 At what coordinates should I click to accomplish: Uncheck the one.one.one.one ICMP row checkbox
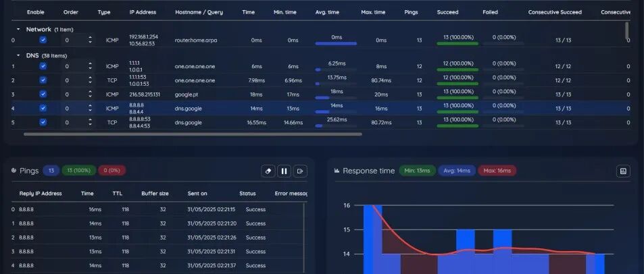(43, 66)
